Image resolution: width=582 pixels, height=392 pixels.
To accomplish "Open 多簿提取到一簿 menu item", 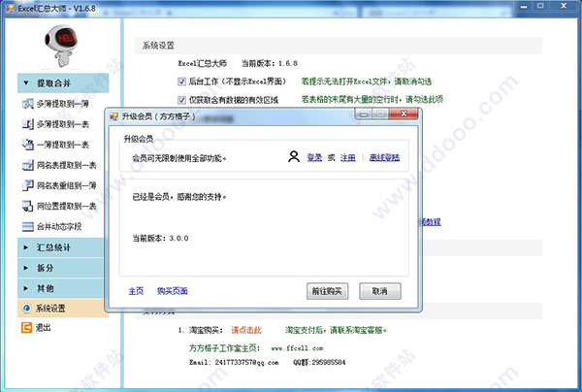I will (63, 104).
